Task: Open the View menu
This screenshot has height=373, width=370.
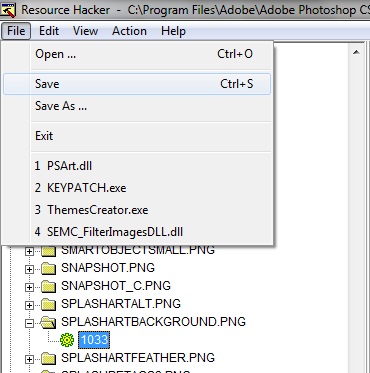Action: point(86,31)
